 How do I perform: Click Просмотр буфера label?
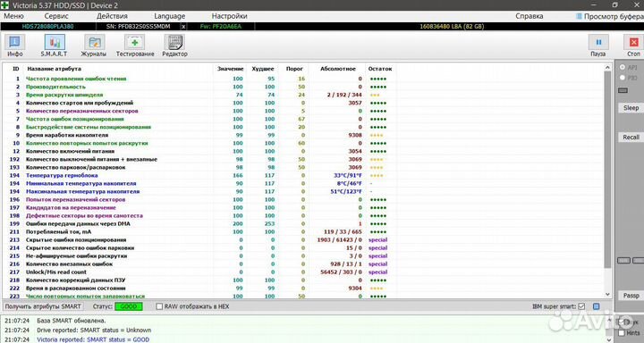pyautogui.click(x=614, y=16)
